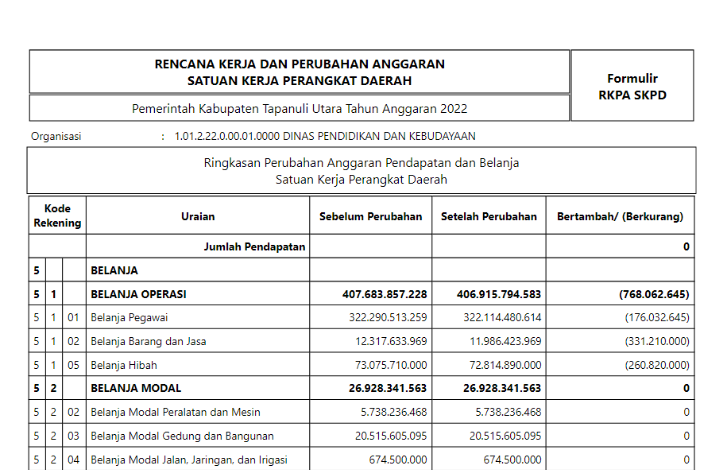Select the 'Pemerintah Kabupaten Tapanuli Utara' subtitle line
Viewport: 716px width, 470px height.
299,108
